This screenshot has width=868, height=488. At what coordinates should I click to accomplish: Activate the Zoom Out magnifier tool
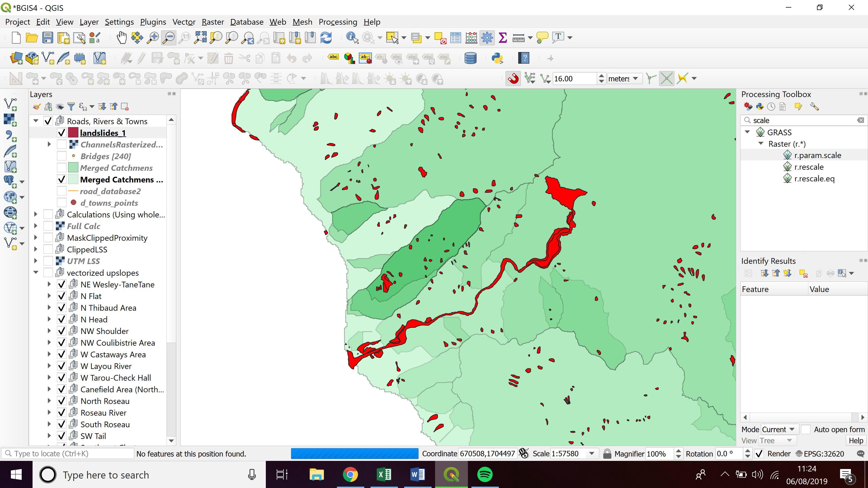point(168,37)
